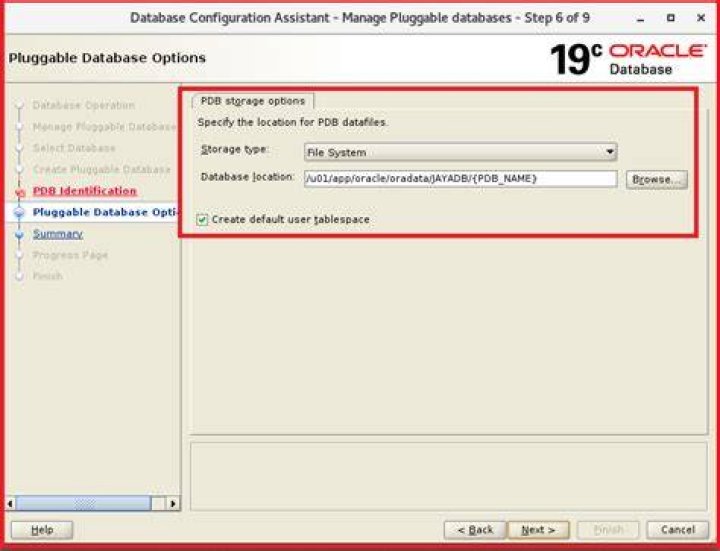The height and width of the screenshot is (551, 720).
Task: Open the Help dialog
Action: pyautogui.click(x=42, y=530)
